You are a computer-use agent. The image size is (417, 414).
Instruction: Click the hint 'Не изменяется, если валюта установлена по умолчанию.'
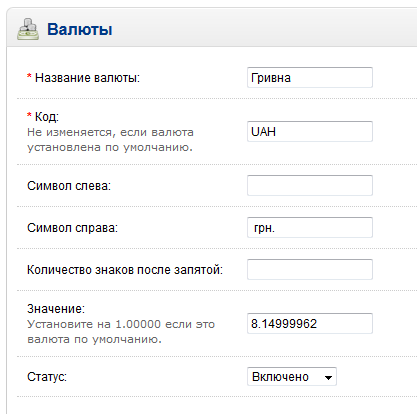[x=110, y=140]
